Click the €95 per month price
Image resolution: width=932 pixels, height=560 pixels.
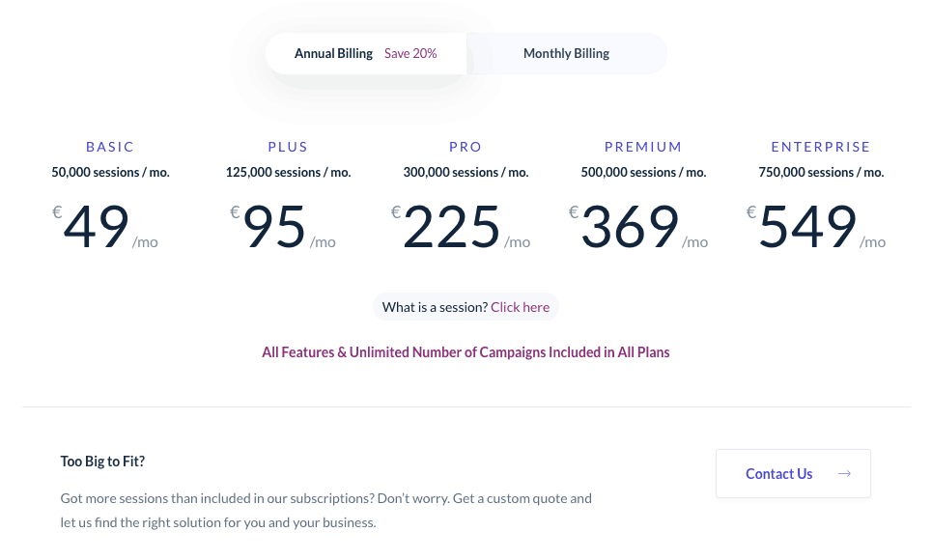[283, 227]
